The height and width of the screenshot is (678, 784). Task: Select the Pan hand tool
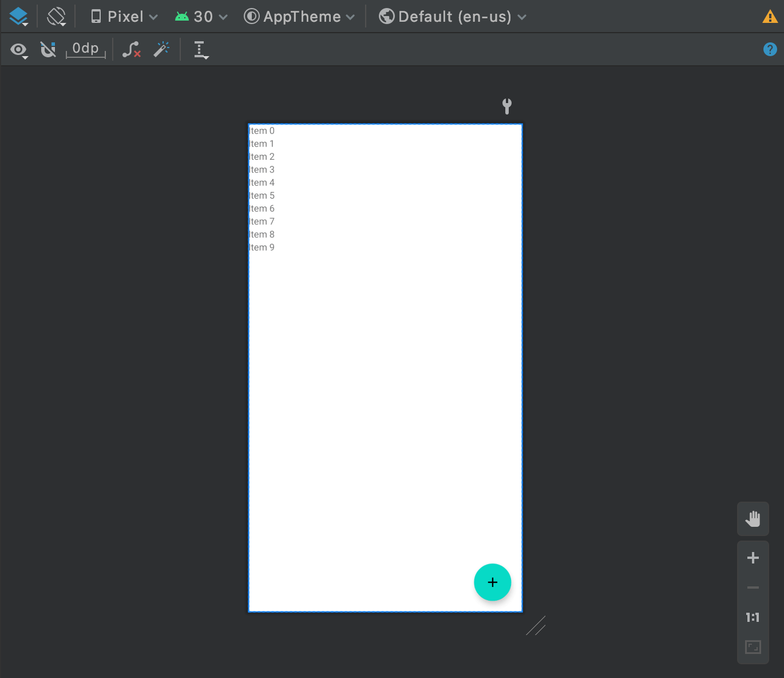753,519
